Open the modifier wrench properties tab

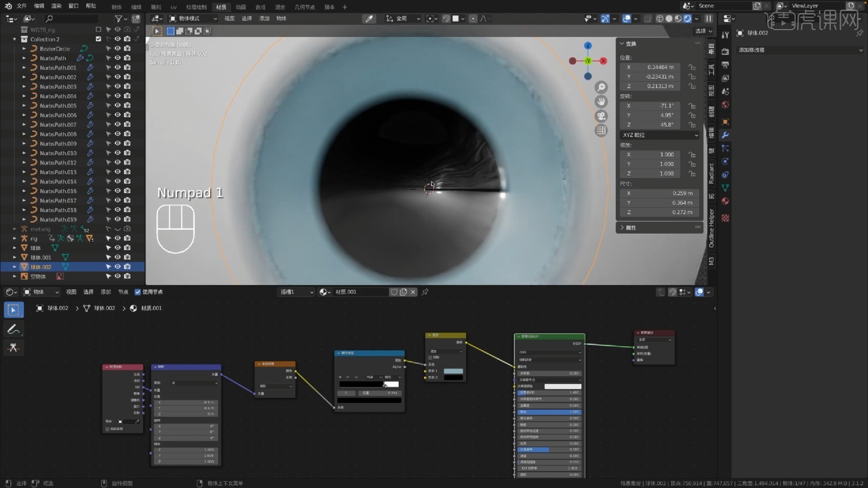725,135
